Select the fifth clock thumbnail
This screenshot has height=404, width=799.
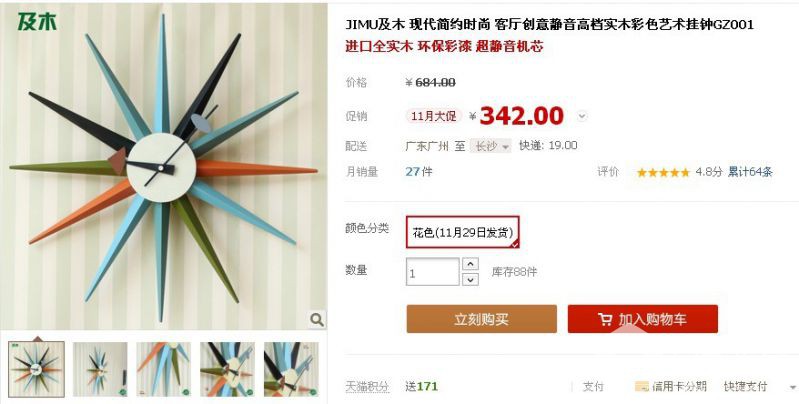pyautogui.click(x=291, y=369)
